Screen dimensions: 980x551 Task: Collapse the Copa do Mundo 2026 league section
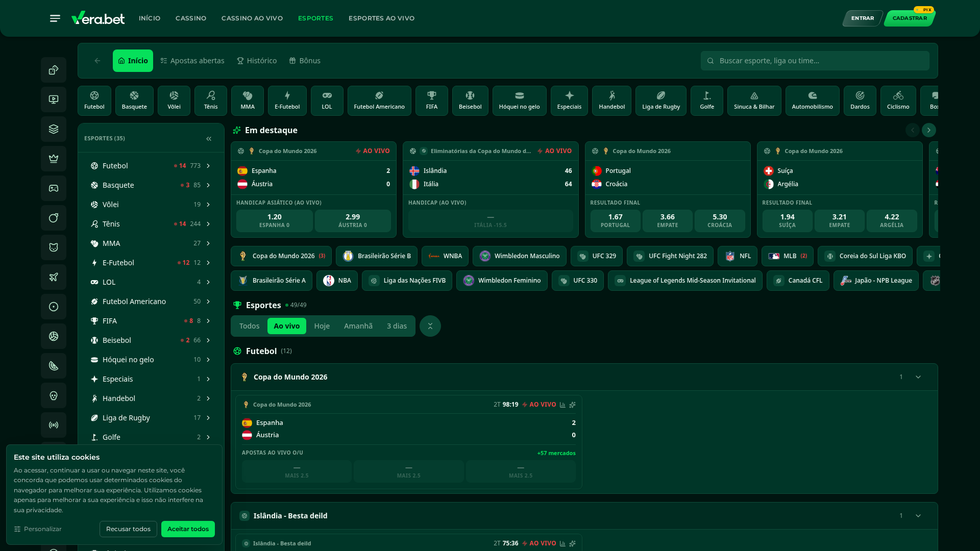click(918, 377)
